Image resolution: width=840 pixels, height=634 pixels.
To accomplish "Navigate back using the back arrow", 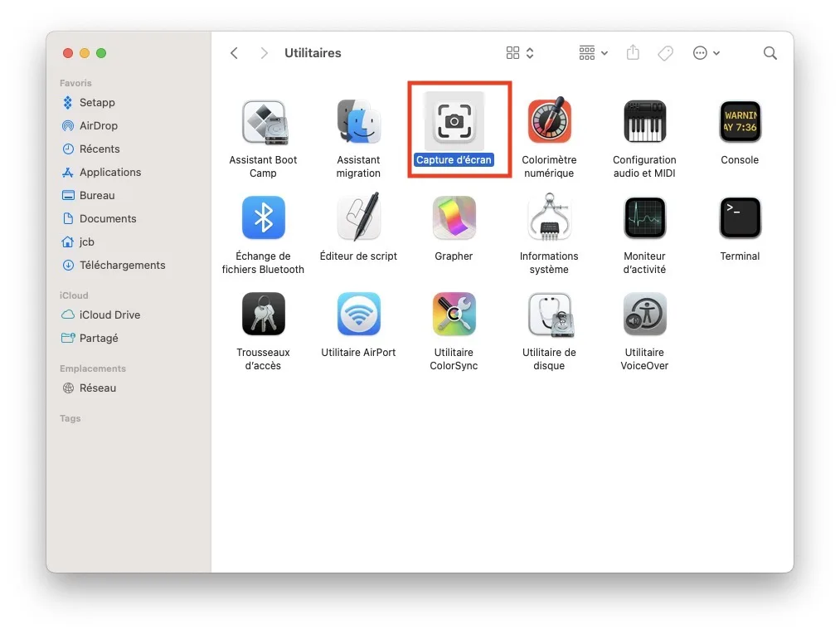I will pyautogui.click(x=234, y=52).
